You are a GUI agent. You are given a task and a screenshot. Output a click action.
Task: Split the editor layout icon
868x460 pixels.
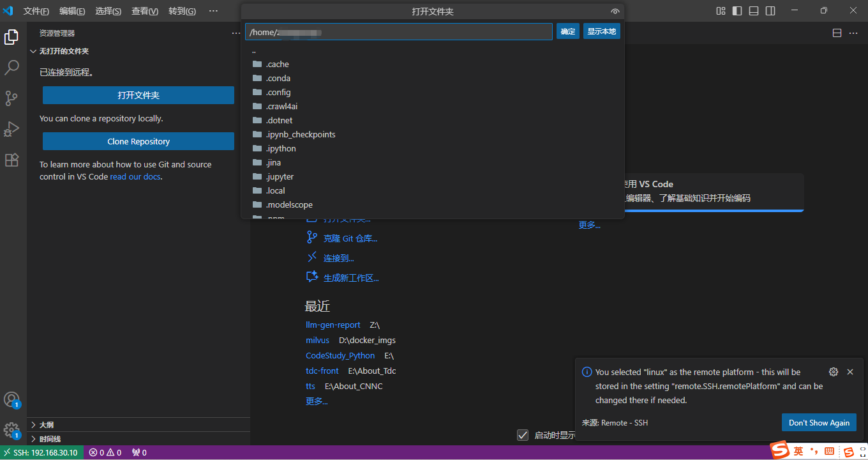tap(837, 33)
